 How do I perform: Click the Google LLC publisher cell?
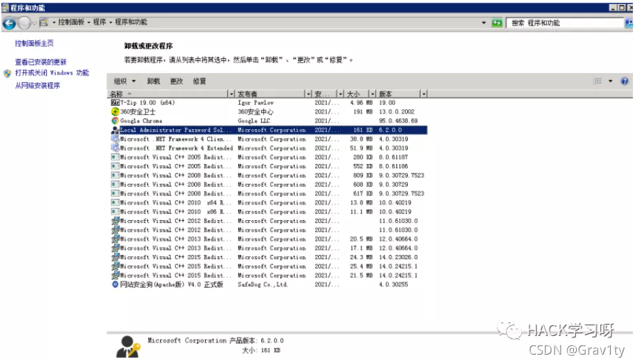coord(253,120)
